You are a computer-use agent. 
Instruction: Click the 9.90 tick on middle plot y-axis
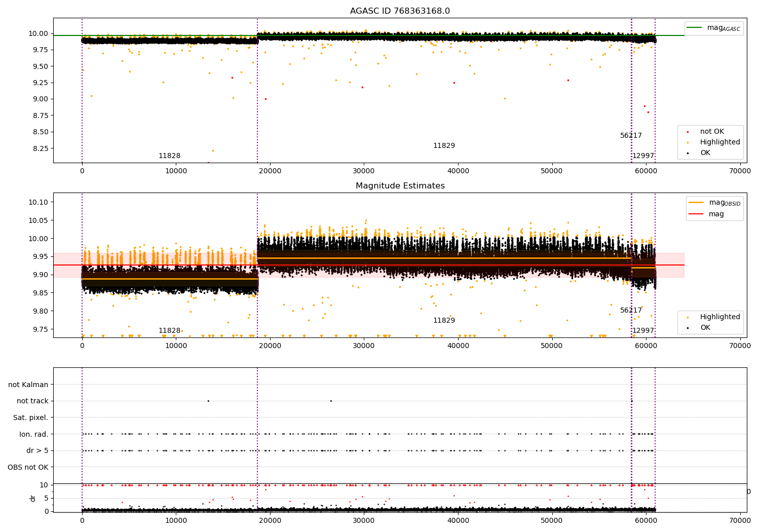[41, 275]
